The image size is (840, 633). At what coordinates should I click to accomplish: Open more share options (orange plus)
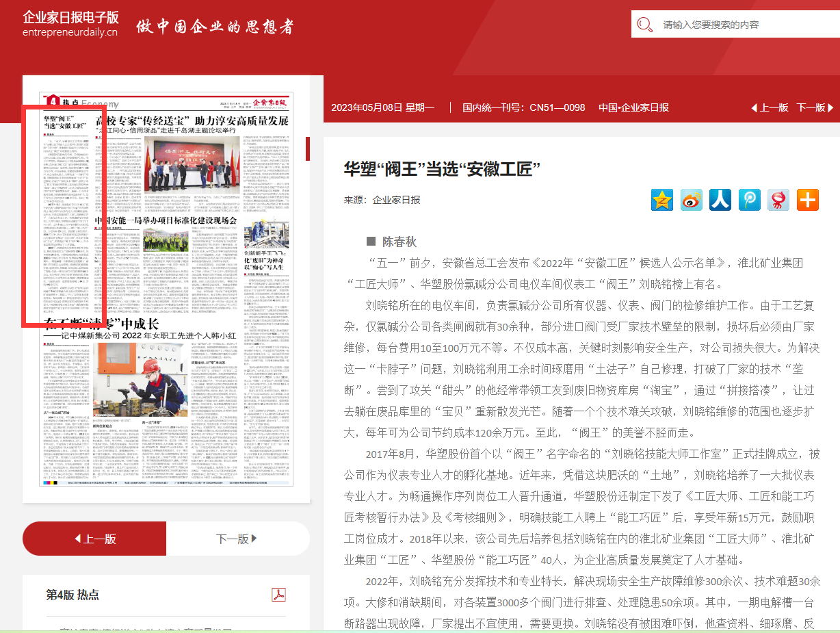(x=808, y=200)
